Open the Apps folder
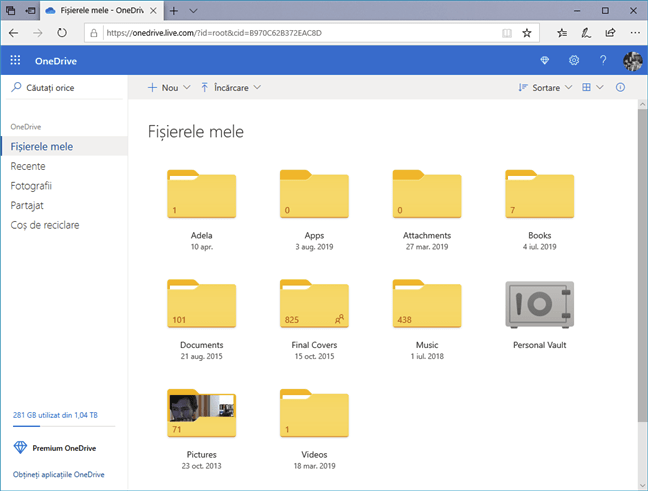Viewport: 648px width, 491px height. click(x=314, y=194)
